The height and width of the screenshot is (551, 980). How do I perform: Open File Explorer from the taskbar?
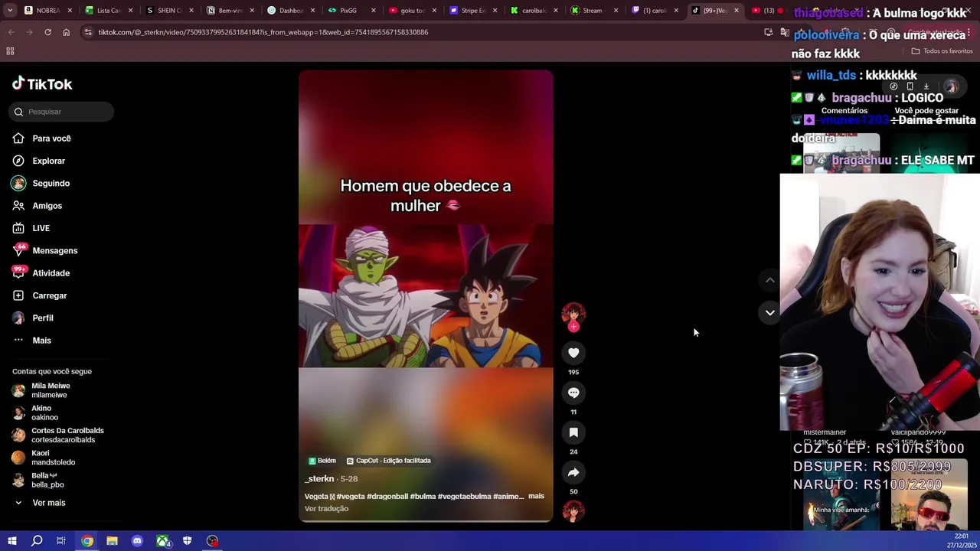(112, 541)
